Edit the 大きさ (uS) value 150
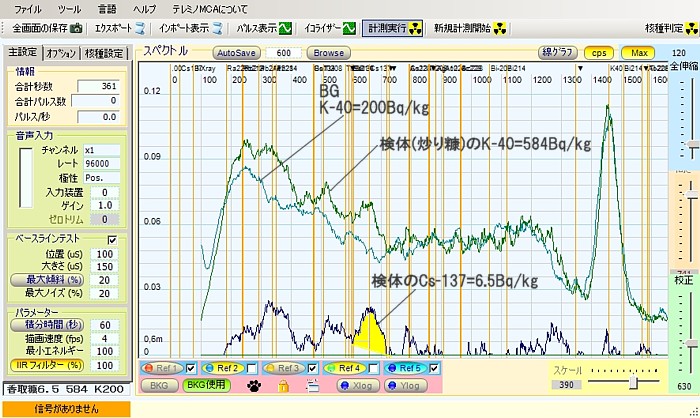 (x=105, y=267)
